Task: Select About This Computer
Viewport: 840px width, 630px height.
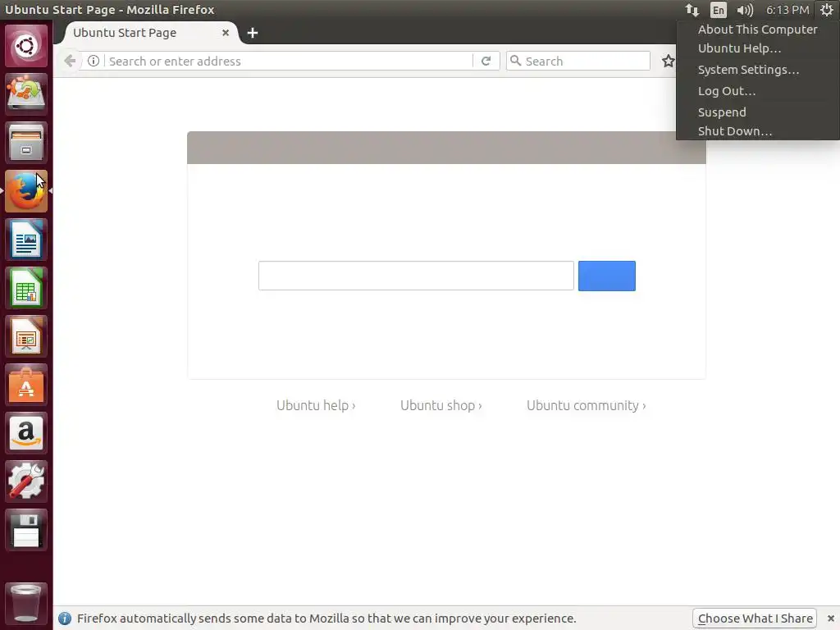Action: point(757,30)
